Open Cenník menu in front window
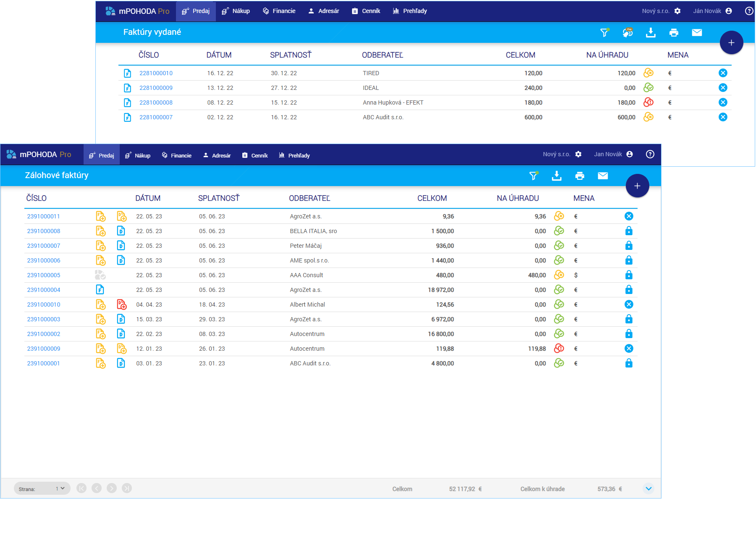This screenshot has width=756, height=546. click(255, 155)
